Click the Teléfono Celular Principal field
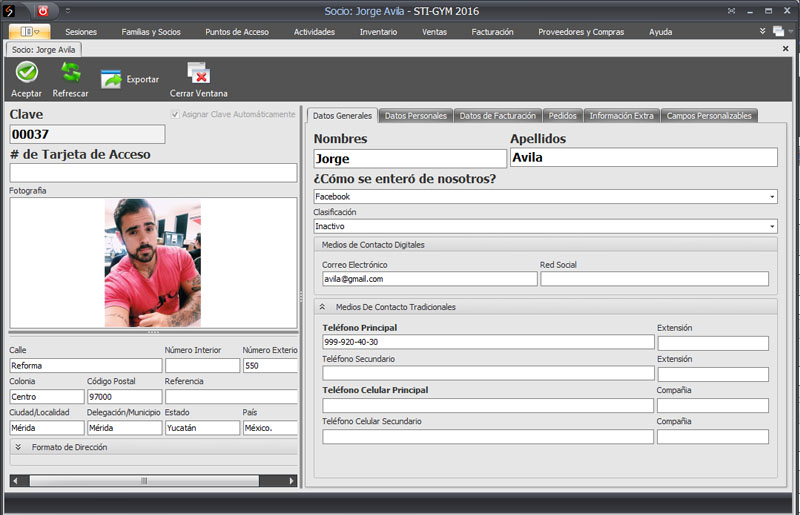This screenshot has width=800, height=515. pyautogui.click(x=488, y=405)
